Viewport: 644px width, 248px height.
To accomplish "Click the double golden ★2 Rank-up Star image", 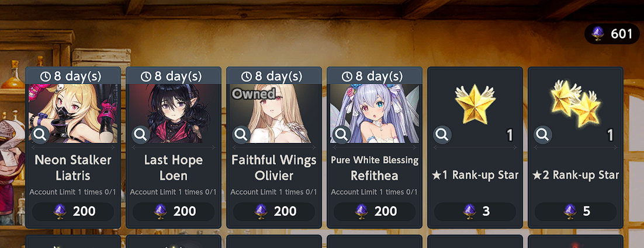I will coord(574,103).
